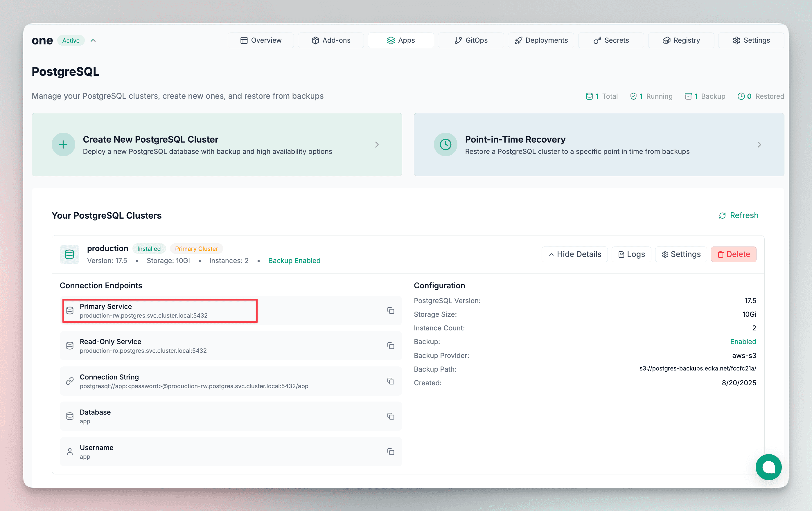Viewport: 812px width, 511px height.
Task: Copy the Primary Service endpoint
Action: click(x=391, y=310)
